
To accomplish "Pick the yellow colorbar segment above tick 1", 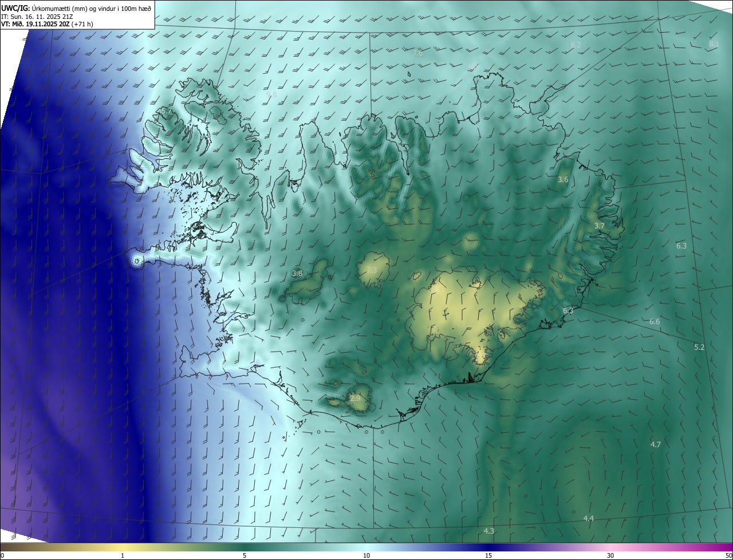I will point(123,547).
